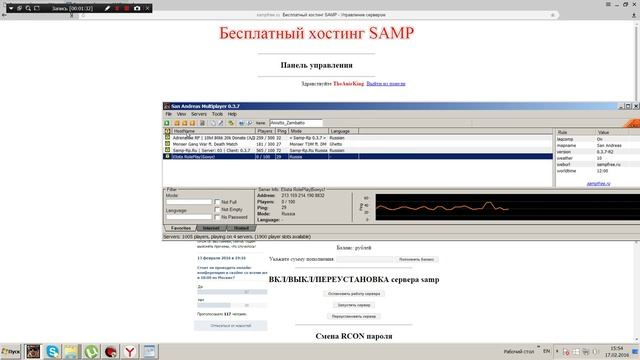Sort servers by HostName column

pyautogui.click(x=213, y=131)
